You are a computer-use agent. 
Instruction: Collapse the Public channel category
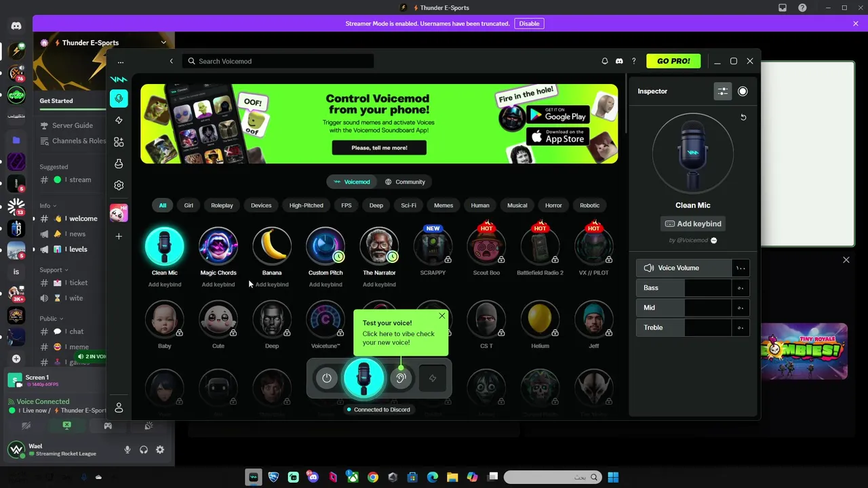pos(51,319)
